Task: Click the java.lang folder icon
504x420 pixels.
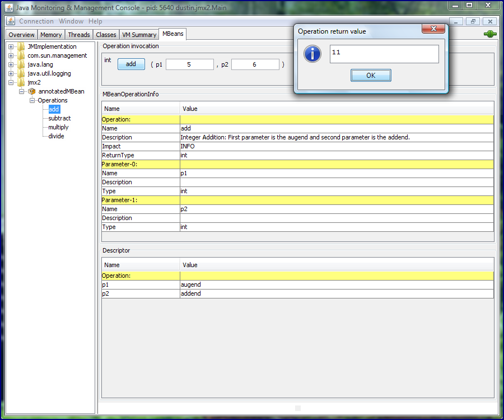Action: pos(21,64)
